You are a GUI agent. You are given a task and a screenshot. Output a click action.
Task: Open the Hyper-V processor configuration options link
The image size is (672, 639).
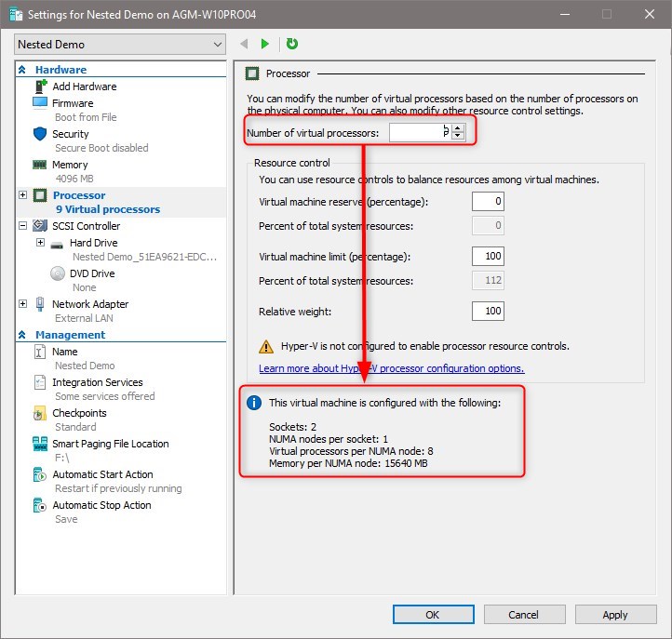coord(391,368)
